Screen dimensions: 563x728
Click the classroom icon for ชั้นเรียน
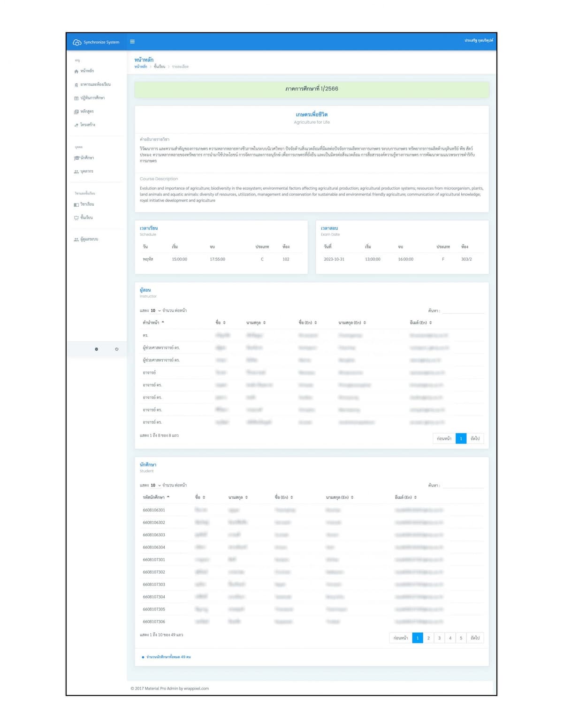coord(76,218)
